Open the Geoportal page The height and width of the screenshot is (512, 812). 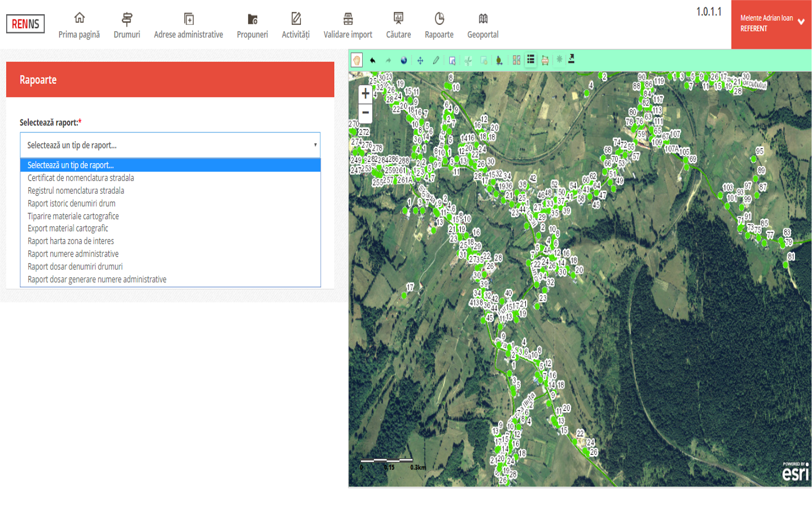(483, 26)
